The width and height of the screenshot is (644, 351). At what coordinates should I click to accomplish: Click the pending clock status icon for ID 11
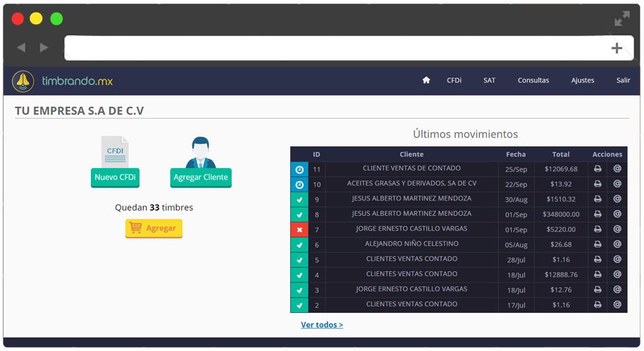coord(299,169)
